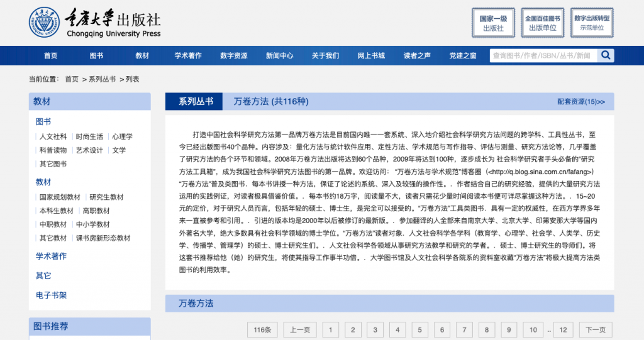Open 其它教材 category
Viewport: 644px width, 340px height.
pyautogui.click(x=53, y=238)
